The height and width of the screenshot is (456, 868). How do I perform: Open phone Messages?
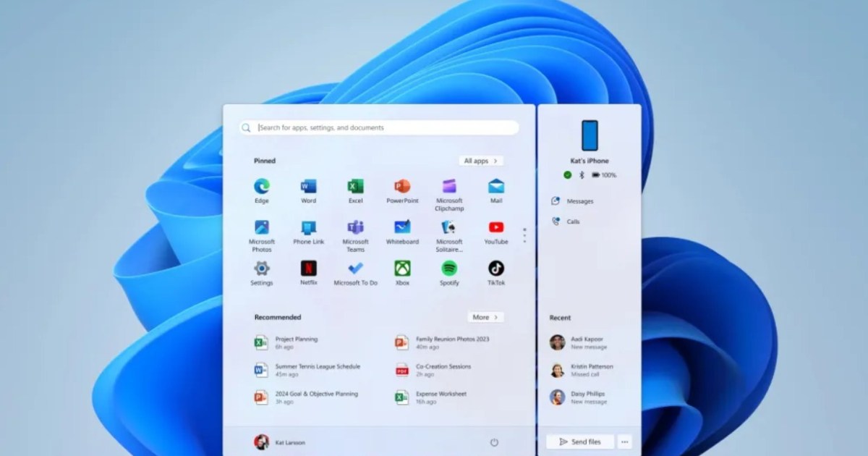(572, 201)
